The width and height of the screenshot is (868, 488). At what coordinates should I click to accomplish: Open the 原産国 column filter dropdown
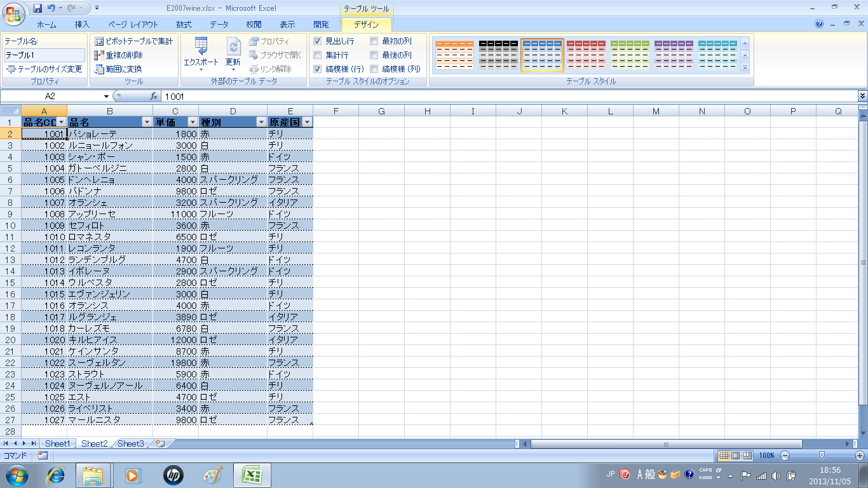pos(307,122)
